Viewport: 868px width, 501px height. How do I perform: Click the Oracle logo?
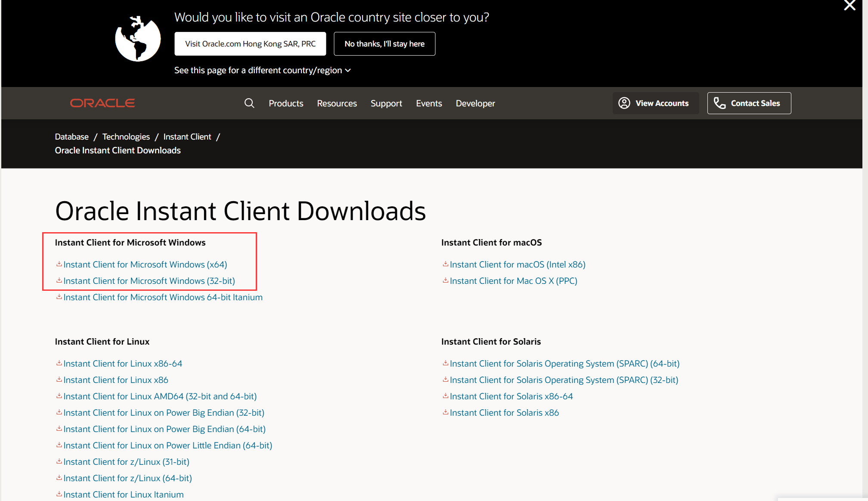pyautogui.click(x=102, y=103)
